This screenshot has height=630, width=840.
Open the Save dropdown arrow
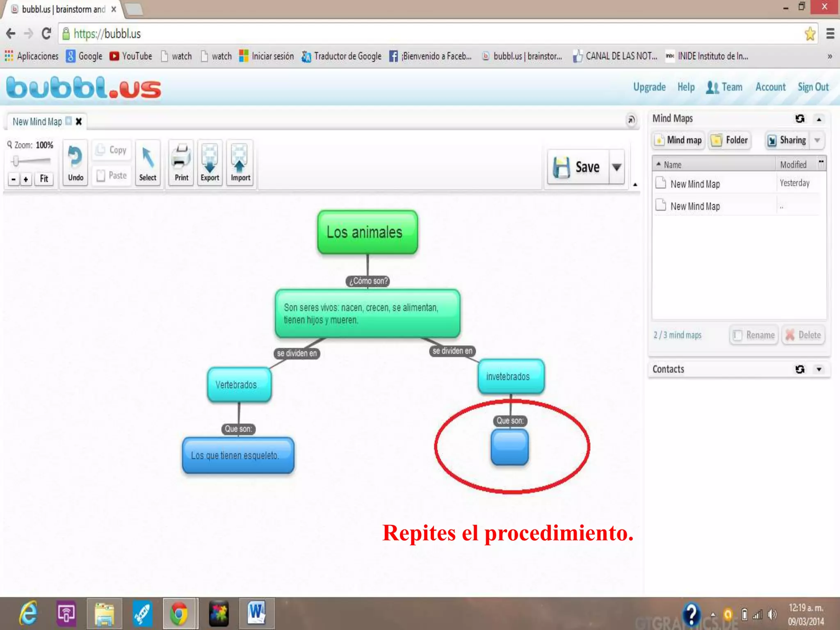616,167
